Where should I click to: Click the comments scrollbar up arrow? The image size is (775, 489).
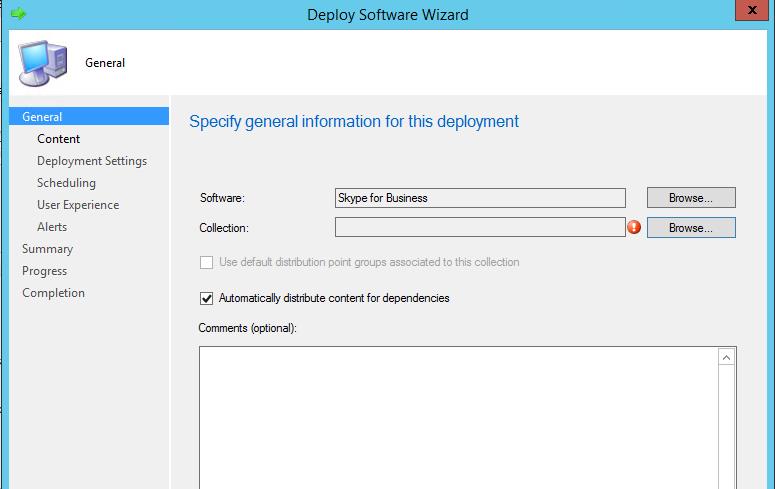[x=727, y=357]
